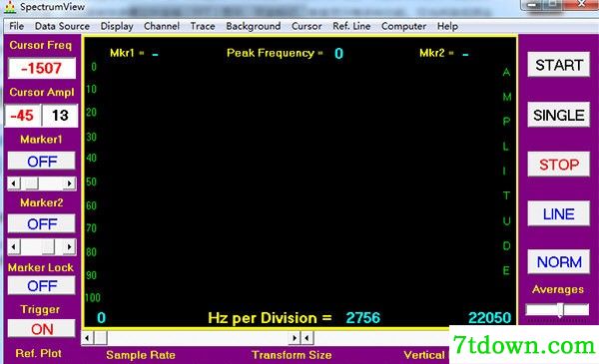Image resolution: width=599 pixels, height=364 pixels.
Task: Open the Data Source menu
Action: tap(62, 26)
